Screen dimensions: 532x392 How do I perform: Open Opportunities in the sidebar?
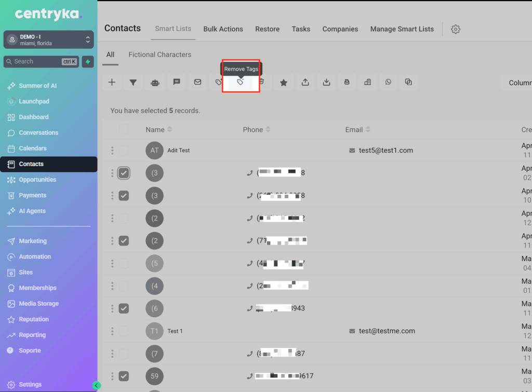click(x=37, y=180)
